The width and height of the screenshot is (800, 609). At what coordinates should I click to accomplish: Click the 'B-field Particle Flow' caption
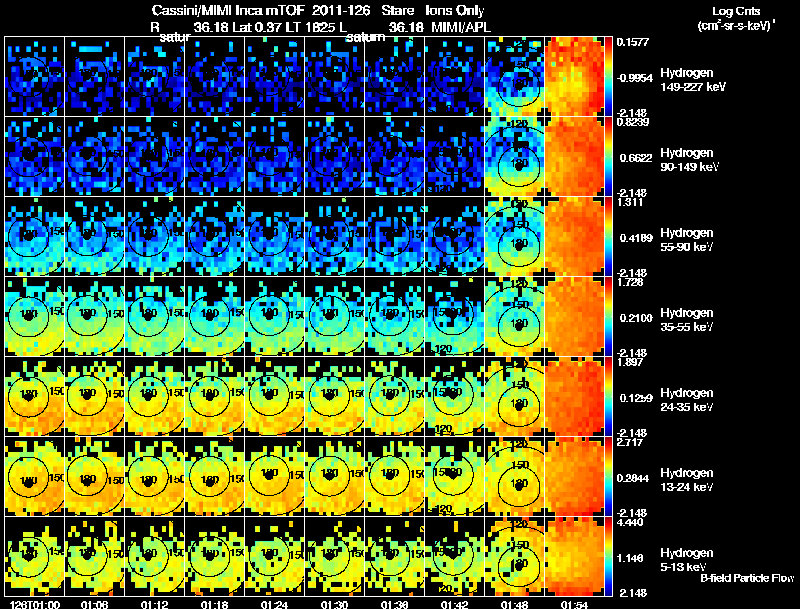pos(747,578)
